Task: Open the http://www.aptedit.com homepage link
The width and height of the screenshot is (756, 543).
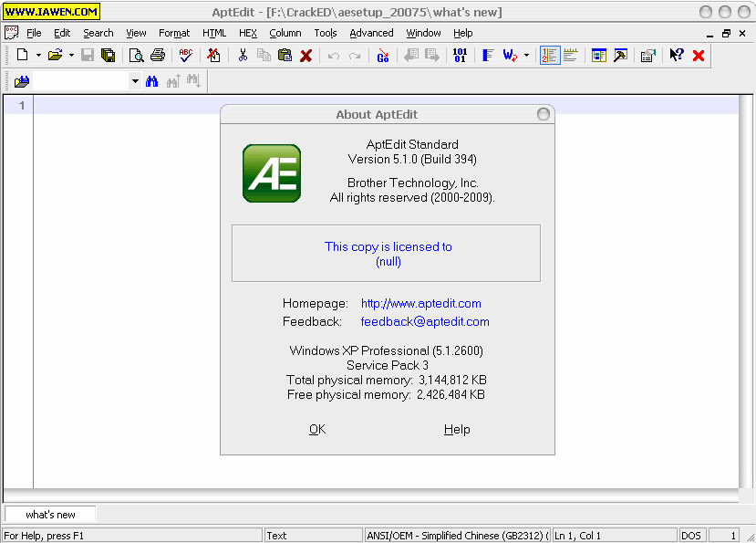Action: point(420,303)
